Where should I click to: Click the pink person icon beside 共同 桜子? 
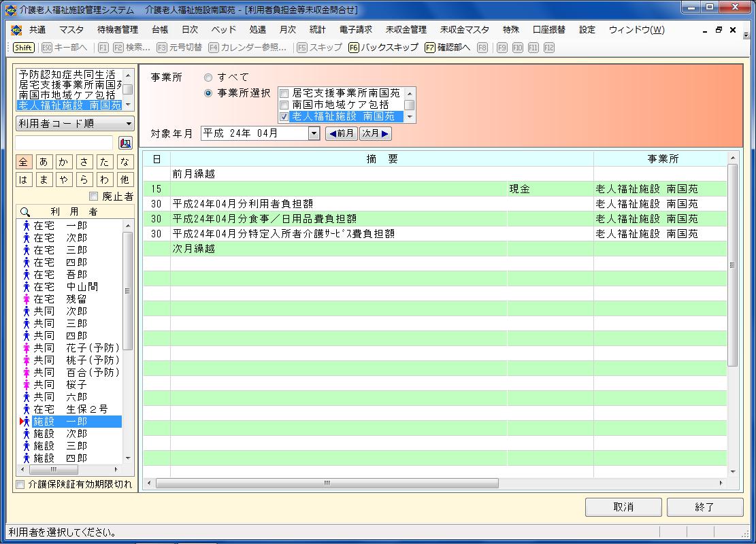[x=27, y=385]
